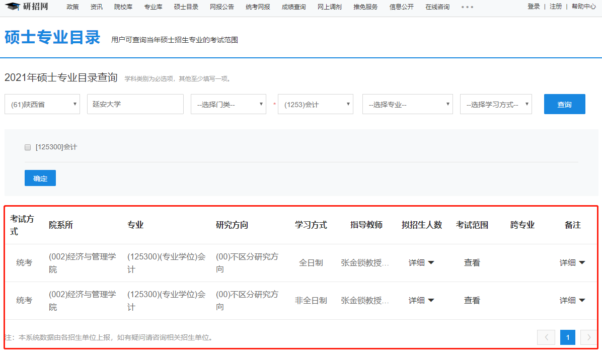Click the 指导教师 column header

[x=366, y=225]
